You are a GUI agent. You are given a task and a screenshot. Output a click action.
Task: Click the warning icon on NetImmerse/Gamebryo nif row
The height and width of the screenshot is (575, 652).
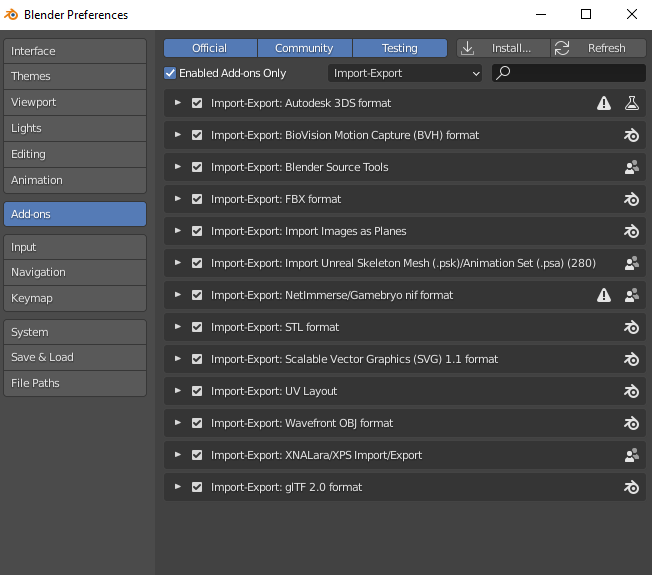[x=604, y=295]
